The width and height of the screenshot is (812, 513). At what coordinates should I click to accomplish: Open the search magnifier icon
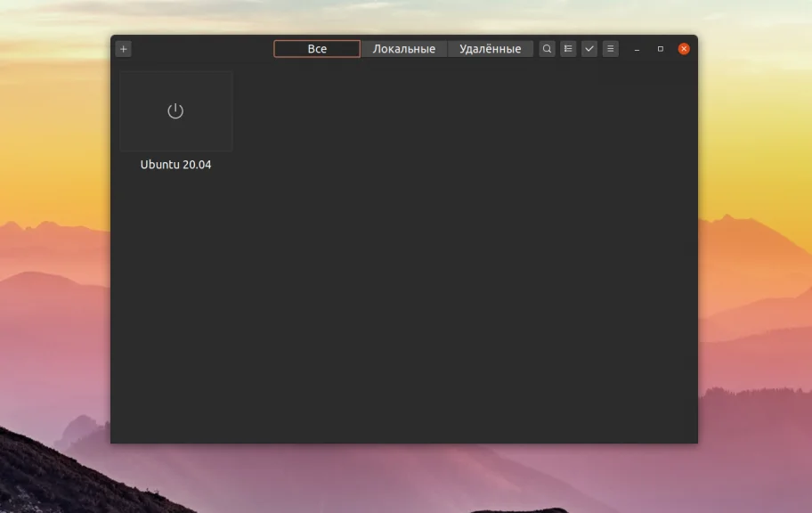(547, 49)
